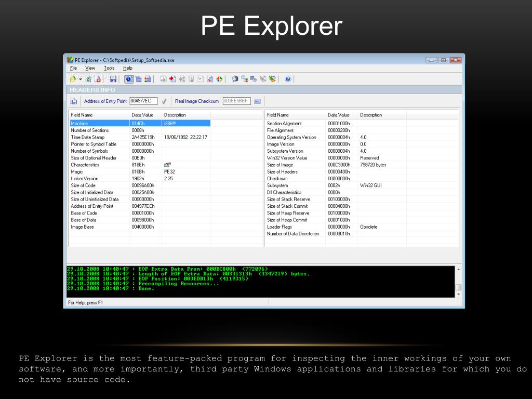
Task: Select the Dll Characteristics row
Action: click(336, 192)
